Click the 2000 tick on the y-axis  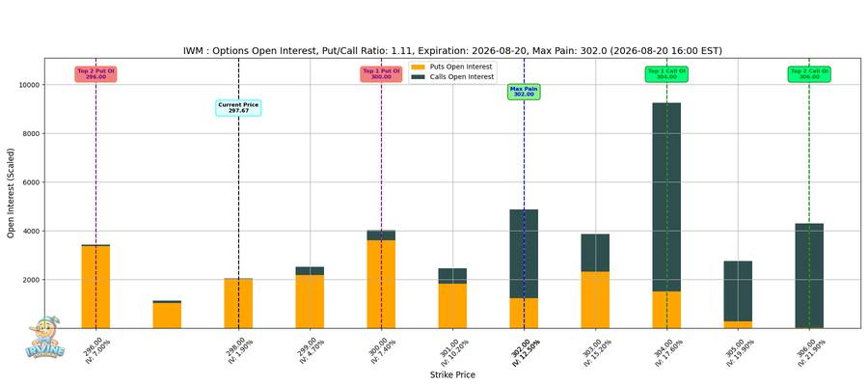[31, 280]
